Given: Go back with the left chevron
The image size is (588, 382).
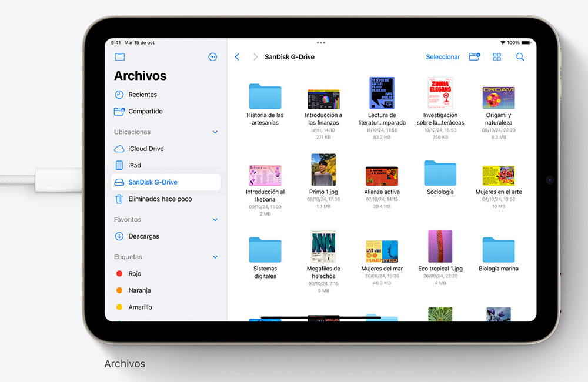Looking at the screenshot, I should [x=238, y=57].
